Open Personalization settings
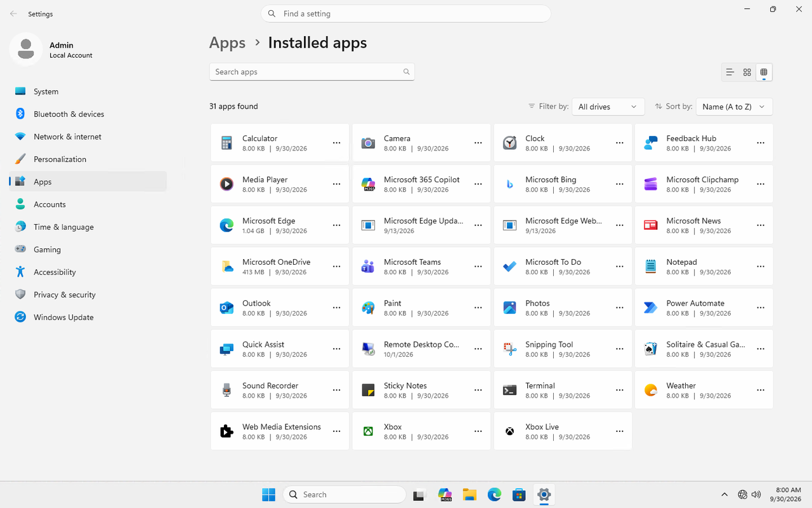The image size is (812, 508). click(88, 159)
